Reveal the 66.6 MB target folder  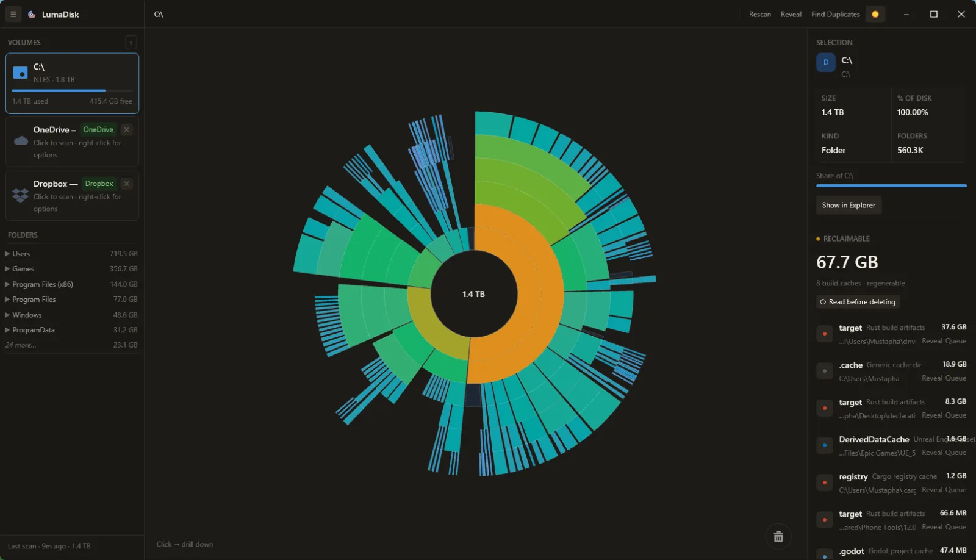(x=931, y=527)
